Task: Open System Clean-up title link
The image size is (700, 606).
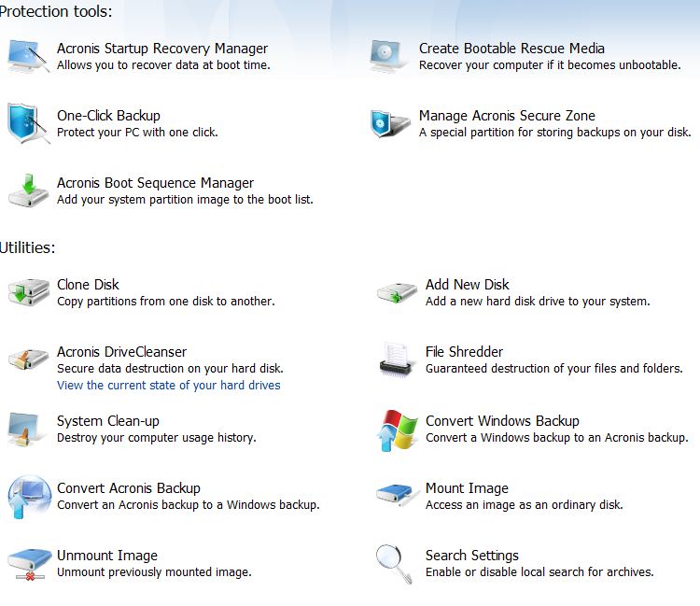Action: 108,421
